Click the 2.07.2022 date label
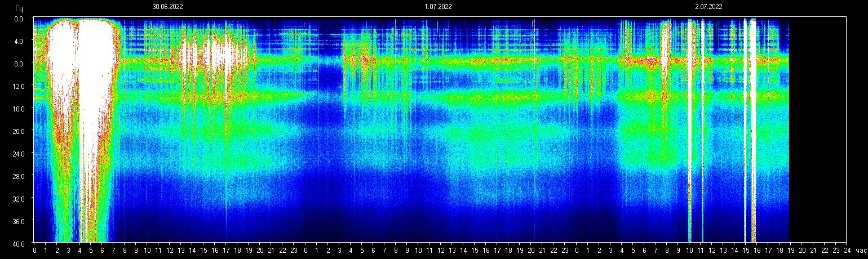This screenshot has width=868, height=259. tap(708, 7)
